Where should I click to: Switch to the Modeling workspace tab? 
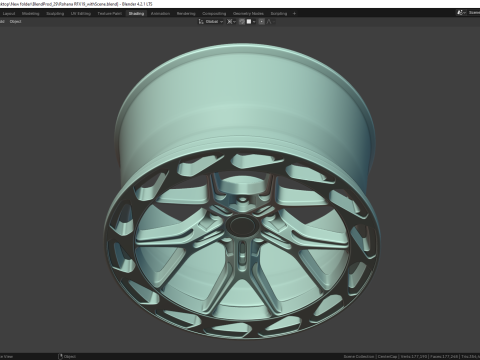pyautogui.click(x=30, y=14)
